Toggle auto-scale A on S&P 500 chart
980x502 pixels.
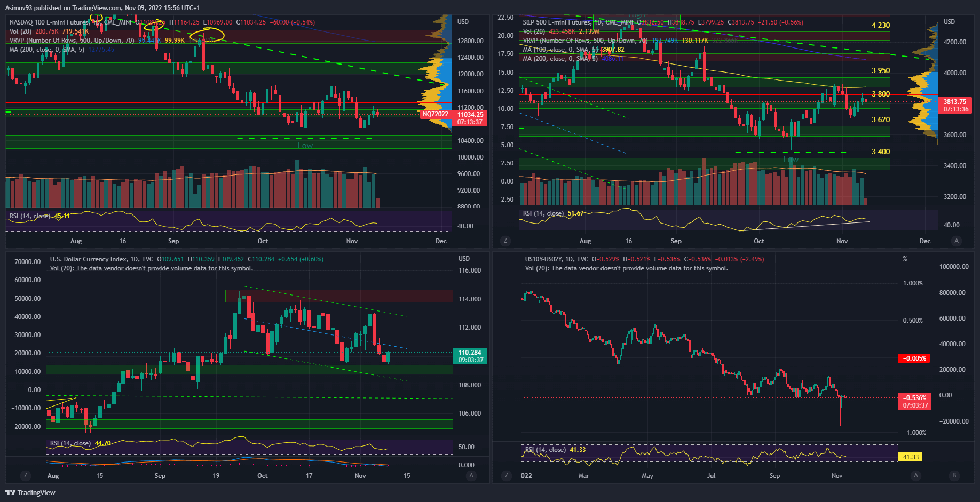pos(956,241)
